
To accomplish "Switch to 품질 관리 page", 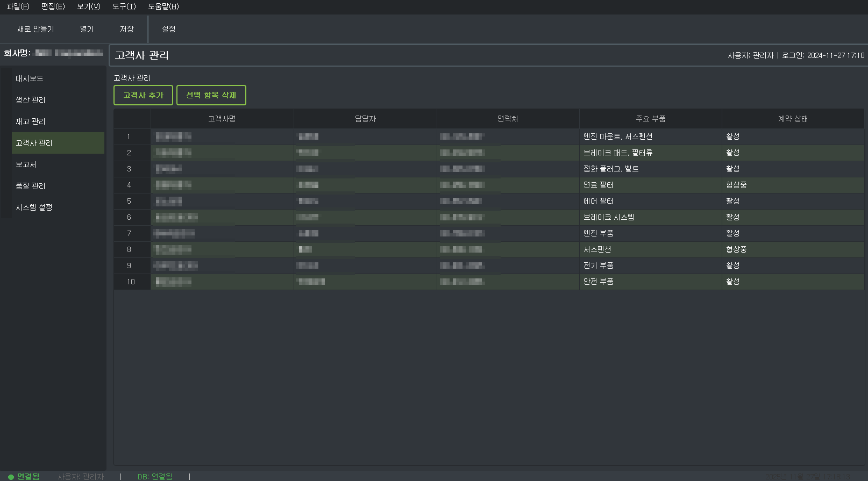I will [31, 186].
